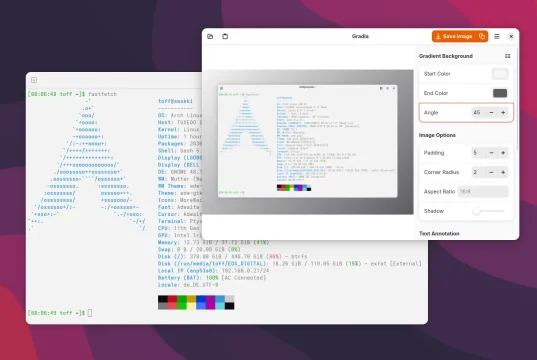The image size is (537, 360).
Task: Focus the Corner Radius value field
Action: click(478, 172)
